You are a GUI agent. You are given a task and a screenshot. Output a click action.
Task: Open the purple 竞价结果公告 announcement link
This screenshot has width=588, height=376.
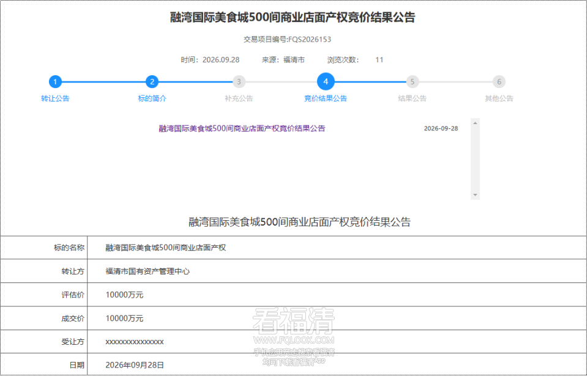pyautogui.click(x=242, y=128)
